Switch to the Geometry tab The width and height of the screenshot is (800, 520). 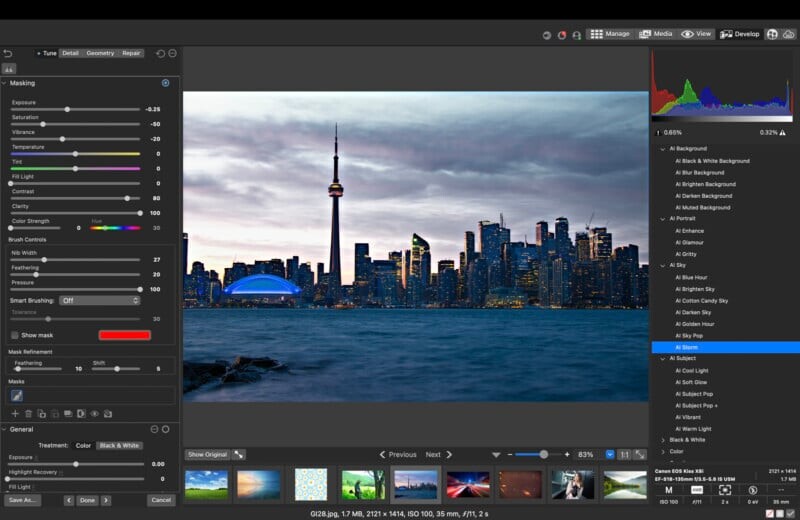(x=100, y=53)
